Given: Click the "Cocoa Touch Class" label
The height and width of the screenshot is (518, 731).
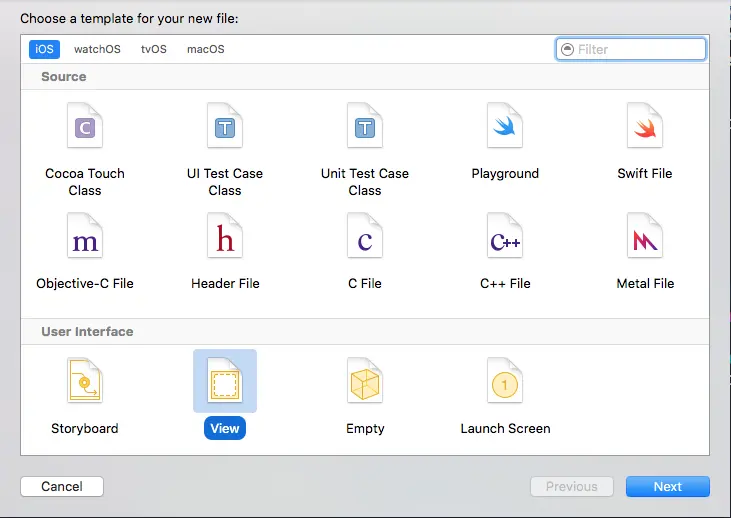Looking at the screenshot, I should (85, 182).
